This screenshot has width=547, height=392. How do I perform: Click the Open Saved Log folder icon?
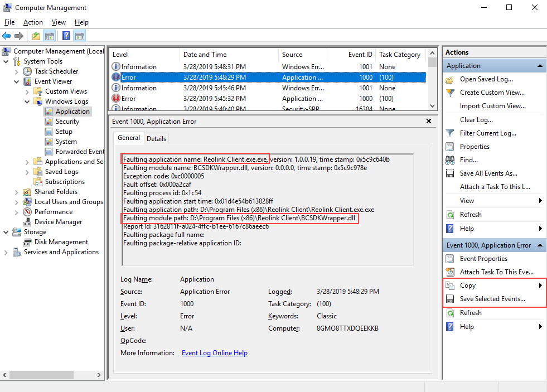pos(450,80)
